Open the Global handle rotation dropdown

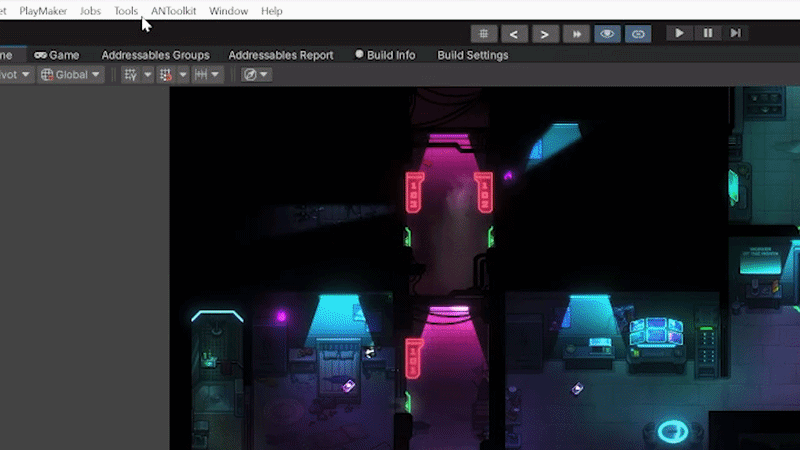[71, 75]
